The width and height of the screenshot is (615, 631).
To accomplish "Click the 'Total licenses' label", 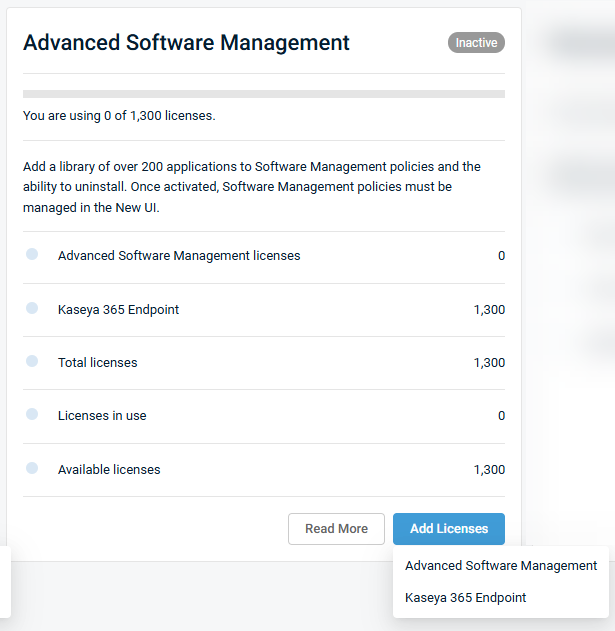I will (97, 363).
